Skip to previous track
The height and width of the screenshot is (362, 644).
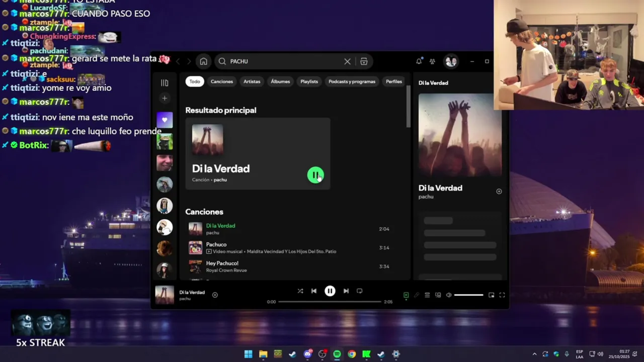tap(314, 291)
